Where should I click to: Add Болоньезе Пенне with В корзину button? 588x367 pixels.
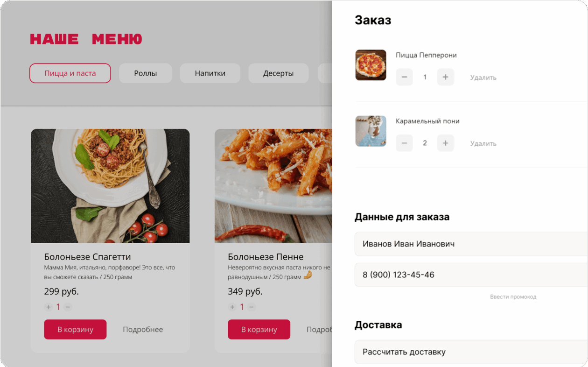click(259, 329)
